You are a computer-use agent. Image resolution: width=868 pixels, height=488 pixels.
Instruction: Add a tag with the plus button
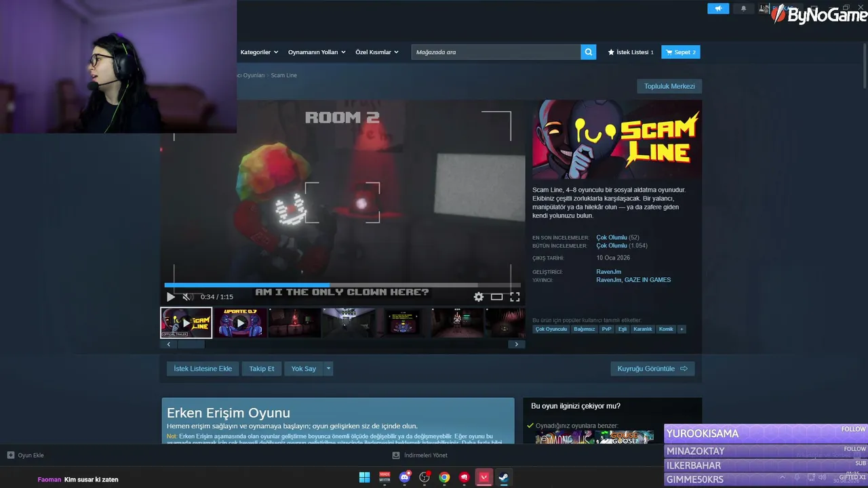(x=682, y=329)
